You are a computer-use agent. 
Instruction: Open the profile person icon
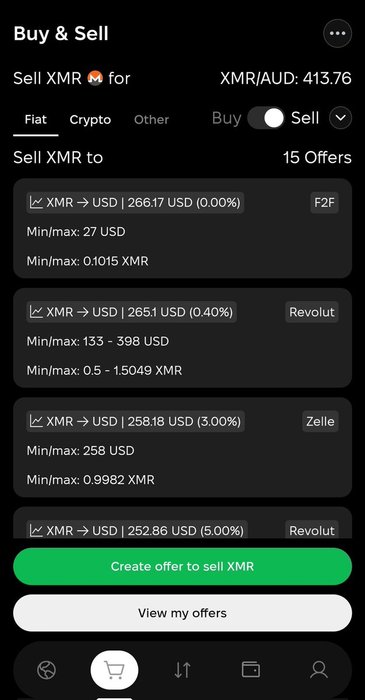click(x=319, y=670)
